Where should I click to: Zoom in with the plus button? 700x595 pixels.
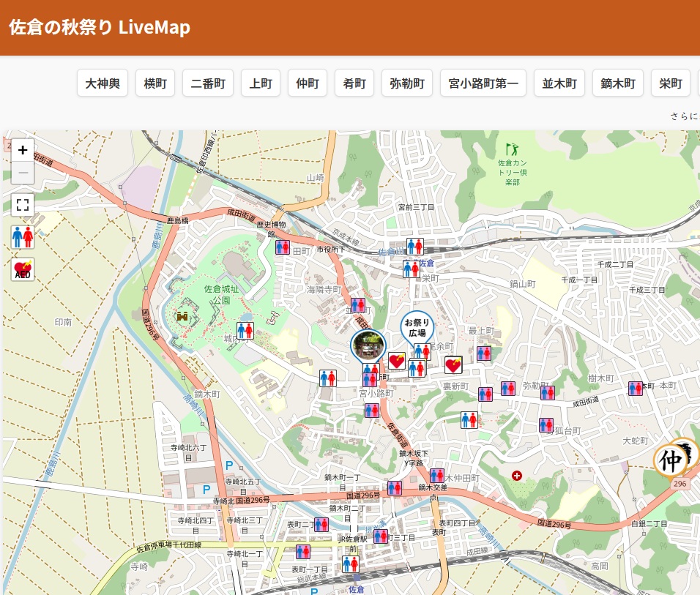pos(23,150)
